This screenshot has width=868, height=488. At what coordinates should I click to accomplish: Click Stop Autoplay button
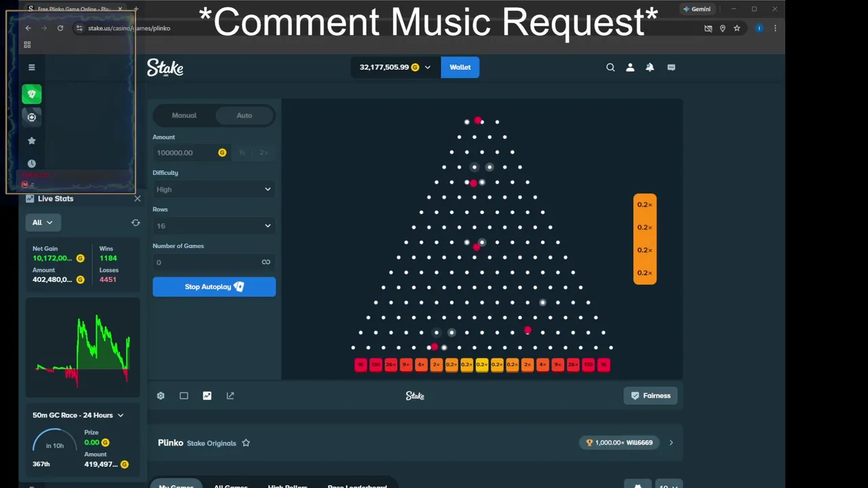(x=214, y=287)
